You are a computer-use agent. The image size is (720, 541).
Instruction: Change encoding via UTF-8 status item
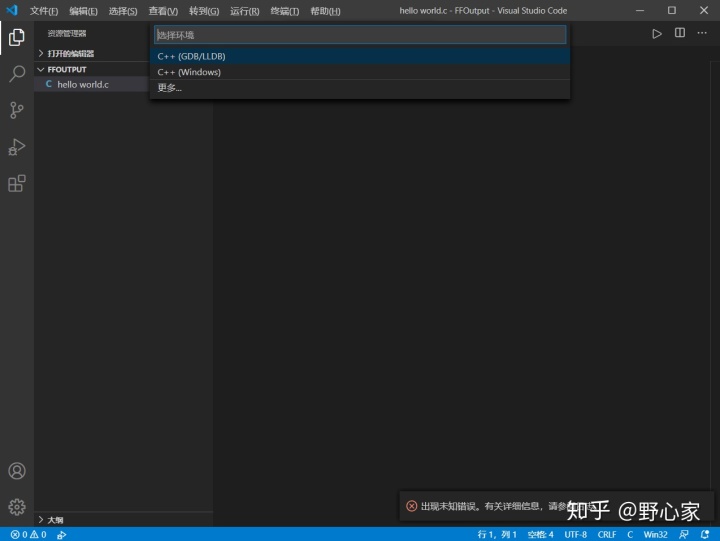(x=575, y=535)
